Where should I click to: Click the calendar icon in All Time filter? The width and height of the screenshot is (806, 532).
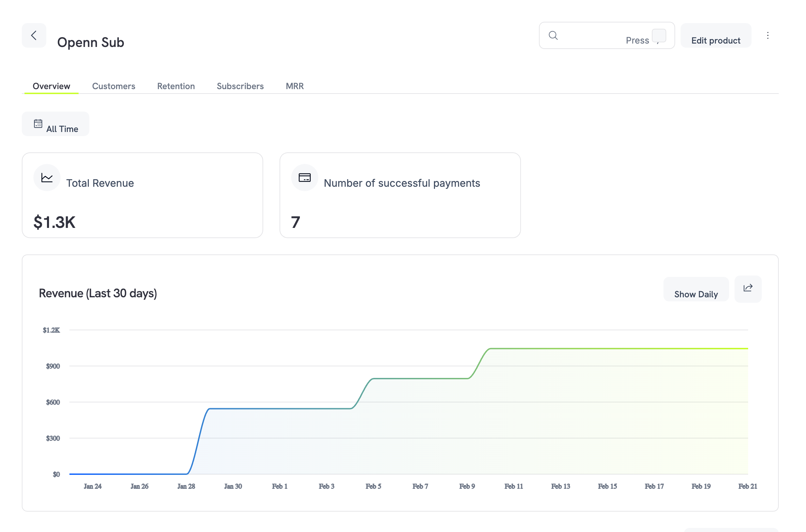click(38, 124)
